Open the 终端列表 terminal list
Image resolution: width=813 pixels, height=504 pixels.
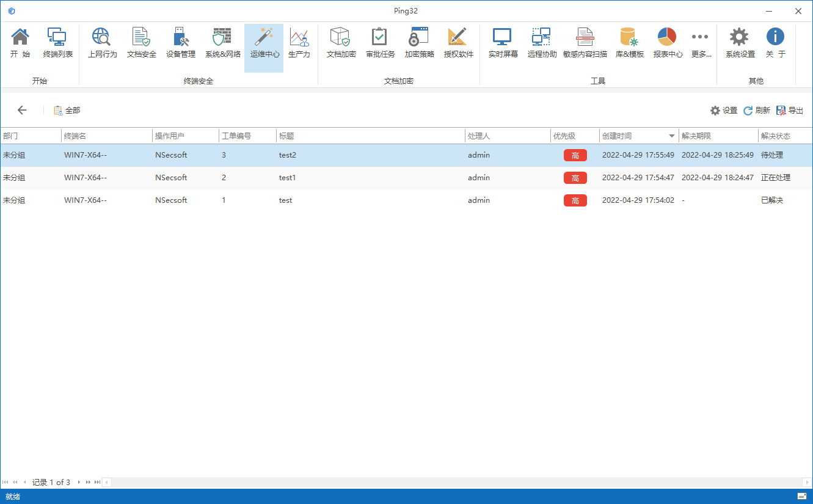[x=57, y=43]
